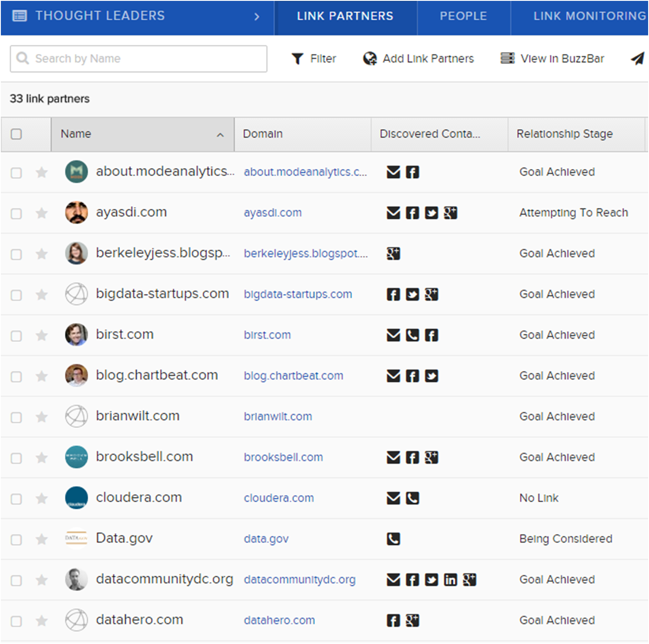
Task: Toggle the select-all checkbox in header
Action: (16, 134)
